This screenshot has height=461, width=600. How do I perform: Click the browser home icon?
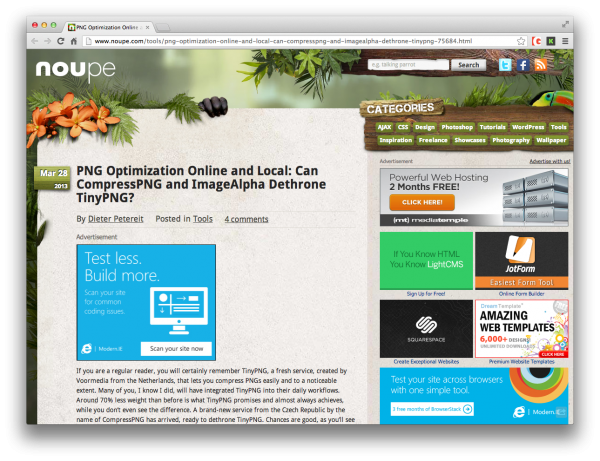click(x=73, y=41)
